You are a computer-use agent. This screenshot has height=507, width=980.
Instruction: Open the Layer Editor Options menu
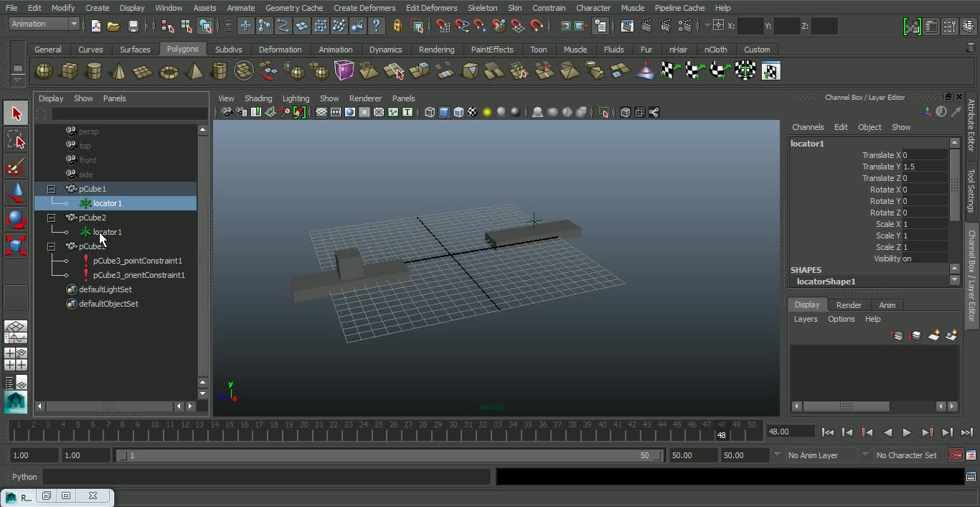(841, 319)
